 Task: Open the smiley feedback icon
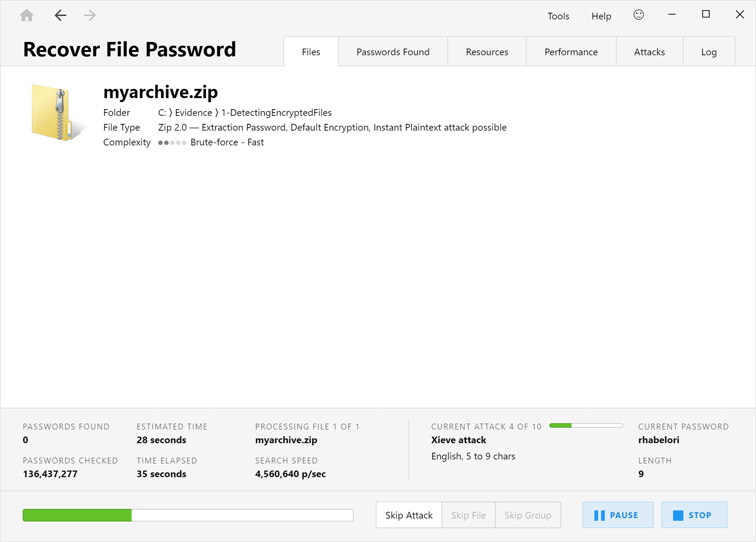click(x=638, y=15)
